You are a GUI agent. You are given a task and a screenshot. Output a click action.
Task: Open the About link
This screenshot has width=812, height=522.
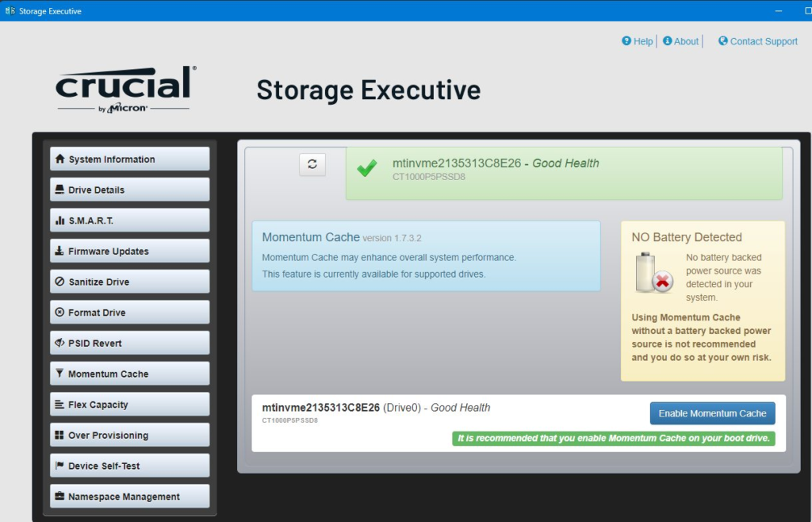coord(681,41)
